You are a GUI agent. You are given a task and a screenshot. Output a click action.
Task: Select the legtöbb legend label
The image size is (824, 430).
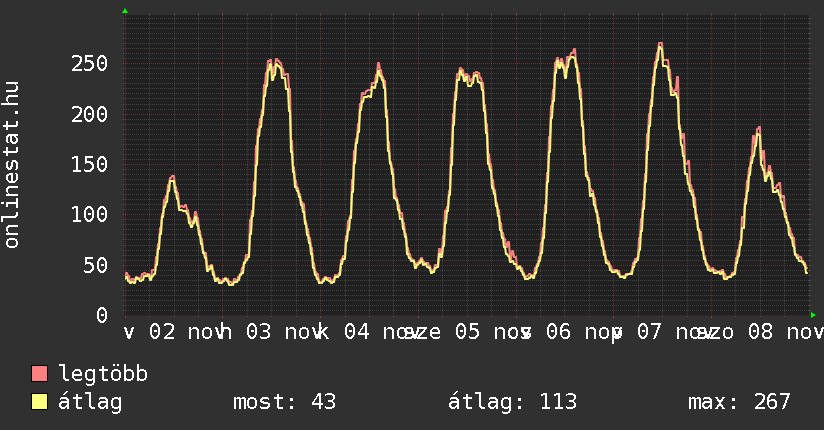[x=103, y=374]
